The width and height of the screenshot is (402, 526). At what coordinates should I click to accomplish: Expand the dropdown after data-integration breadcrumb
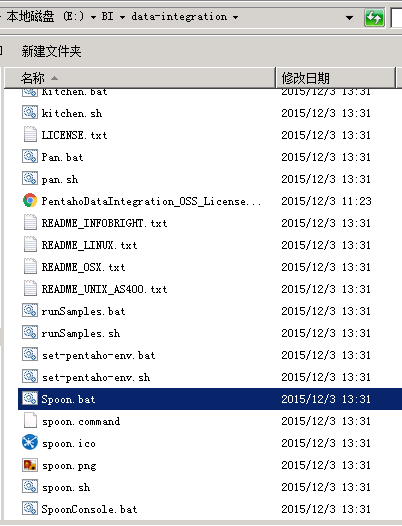click(x=236, y=17)
